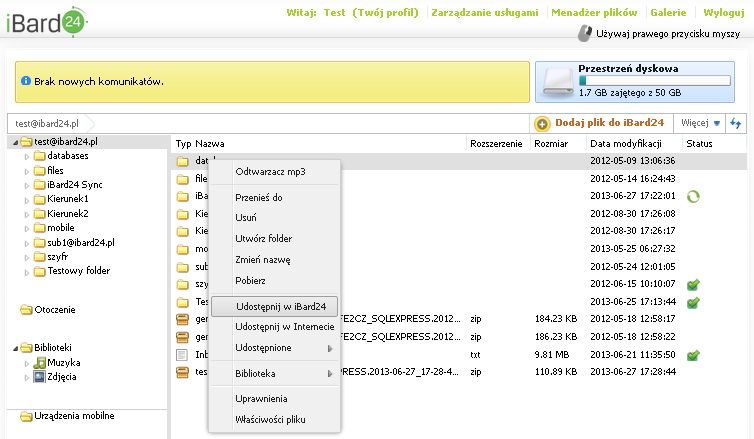754x439 pixels.
Task: Click the mouse icon near Używaj prawego przycisku
Action: (x=584, y=34)
